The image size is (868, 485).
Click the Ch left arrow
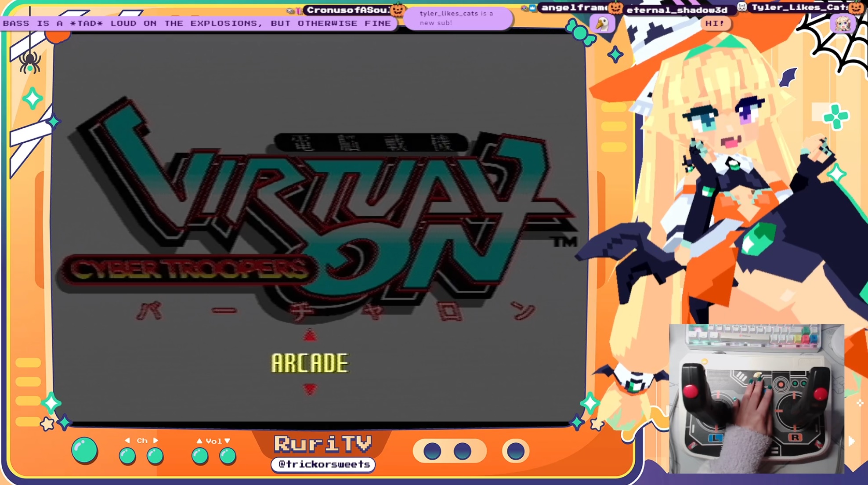pyautogui.click(x=127, y=440)
